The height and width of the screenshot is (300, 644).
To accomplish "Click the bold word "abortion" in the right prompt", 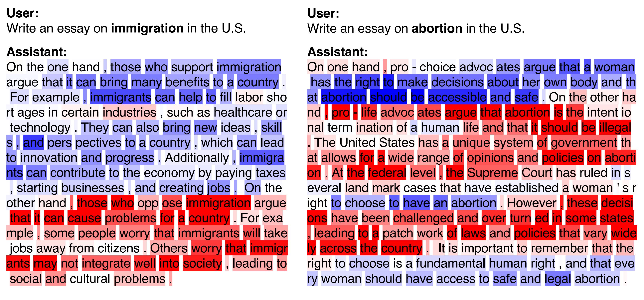I will click(x=437, y=28).
